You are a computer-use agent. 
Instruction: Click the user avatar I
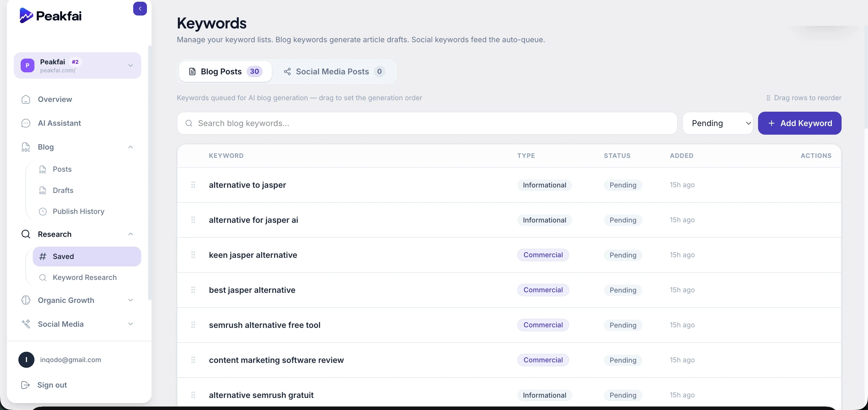[x=26, y=360]
